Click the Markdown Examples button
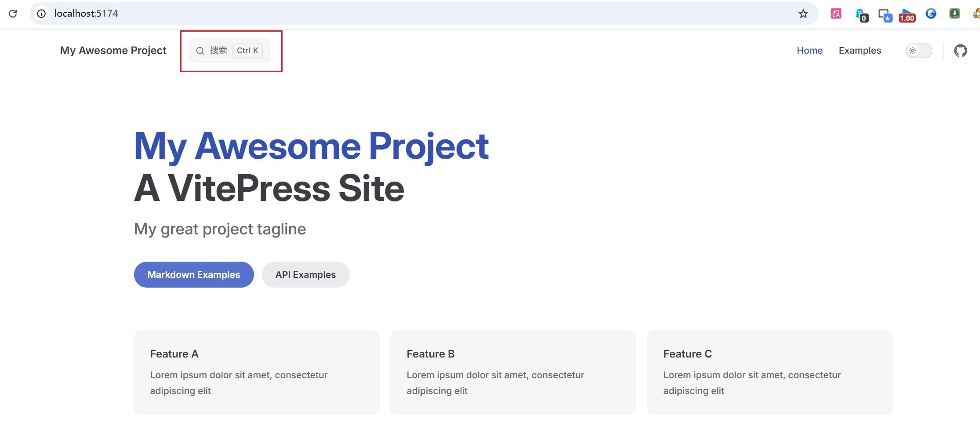 tap(194, 275)
